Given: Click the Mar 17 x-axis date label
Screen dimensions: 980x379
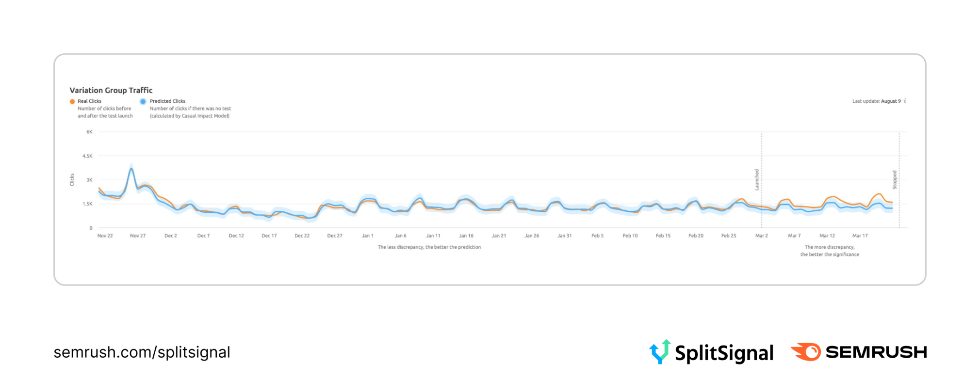Looking at the screenshot, I should [860, 236].
